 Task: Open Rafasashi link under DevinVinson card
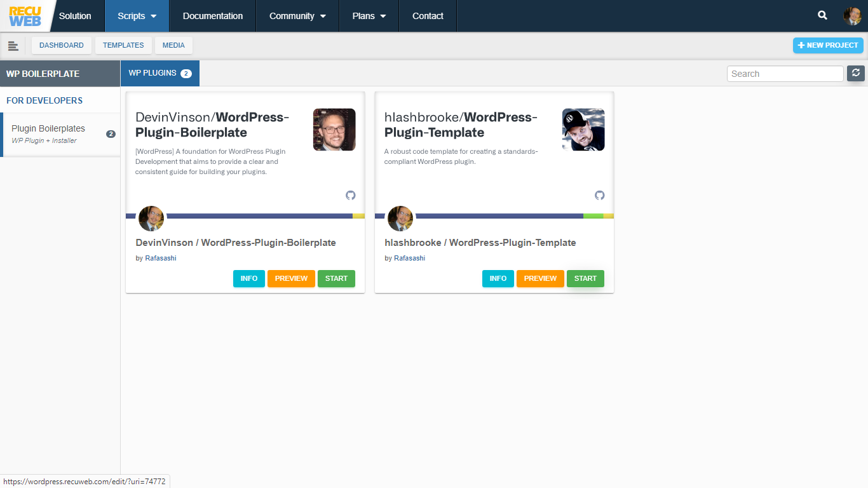[161, 258]
